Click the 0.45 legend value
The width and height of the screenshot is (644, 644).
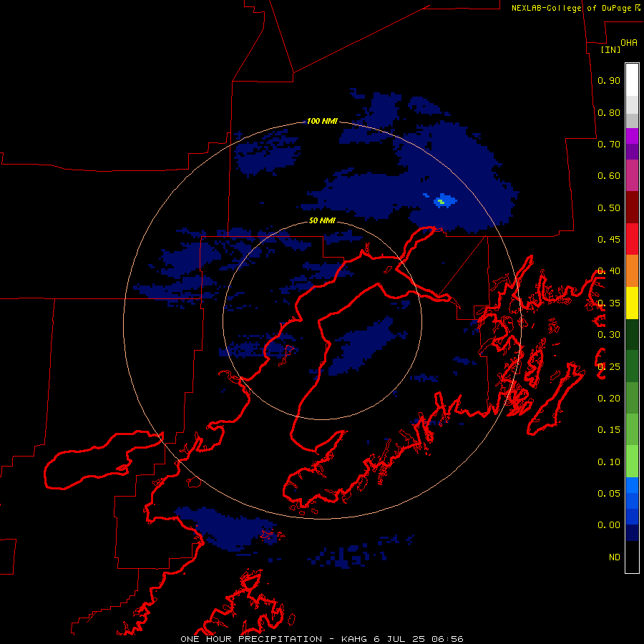coord(609,239)
